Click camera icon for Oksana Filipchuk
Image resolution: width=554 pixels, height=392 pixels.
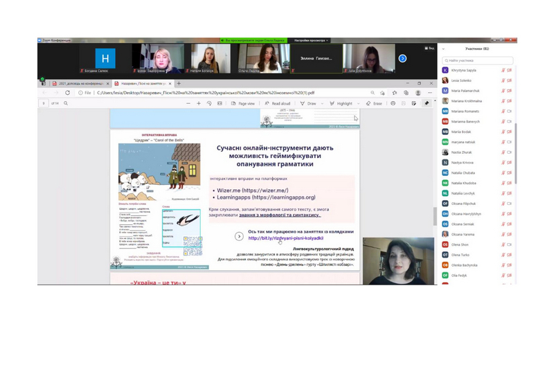(x=509, y=203)
